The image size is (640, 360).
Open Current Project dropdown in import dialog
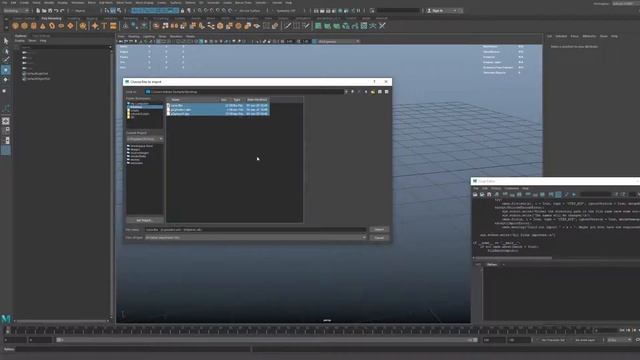coord(145,139)
